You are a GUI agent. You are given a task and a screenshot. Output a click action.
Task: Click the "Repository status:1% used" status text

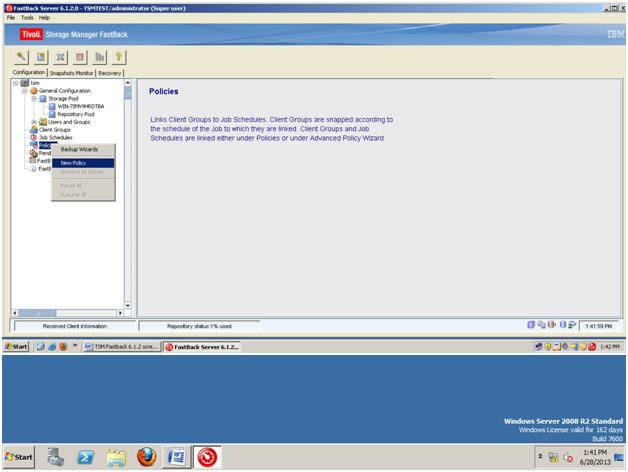199,326
